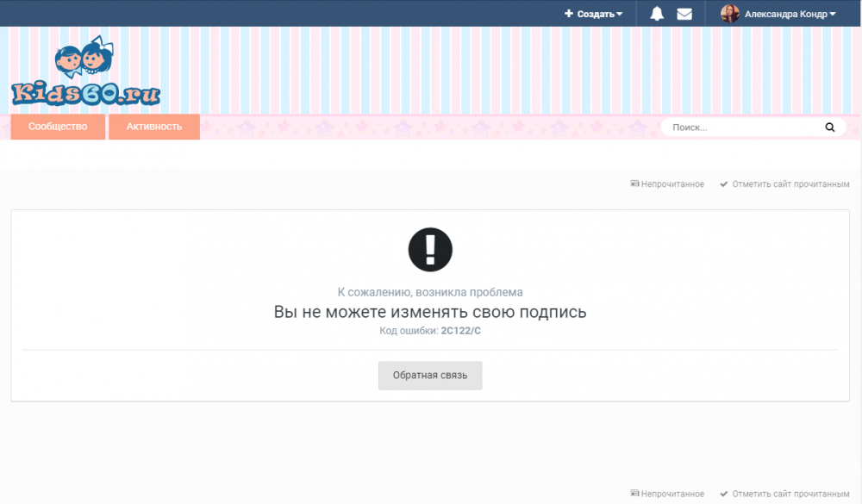Click the Непрочитанное icon at the bottom
Image resolution: width=862 pixels, height=504 pixels.
tap(634, 494)
